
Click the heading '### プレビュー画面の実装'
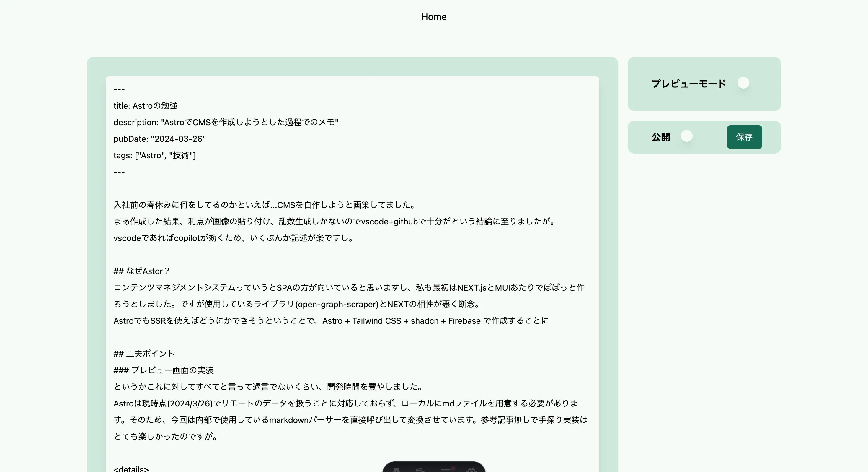[164, 370]
